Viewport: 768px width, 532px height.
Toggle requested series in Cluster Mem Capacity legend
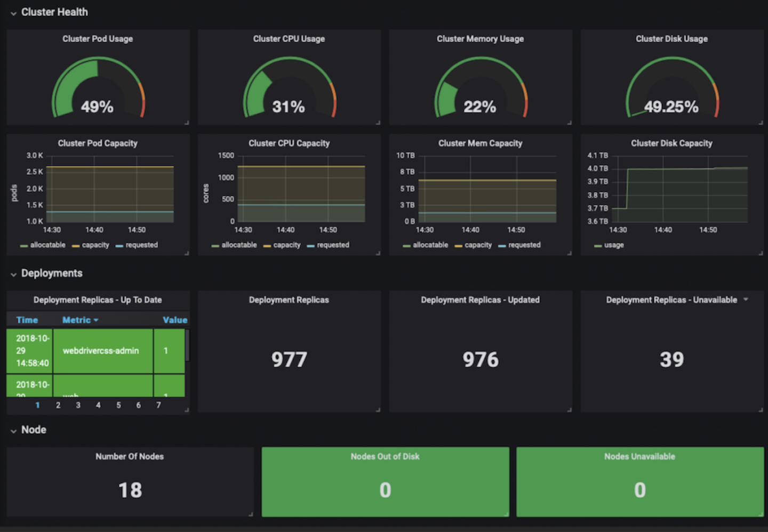[x=524, y=245]
